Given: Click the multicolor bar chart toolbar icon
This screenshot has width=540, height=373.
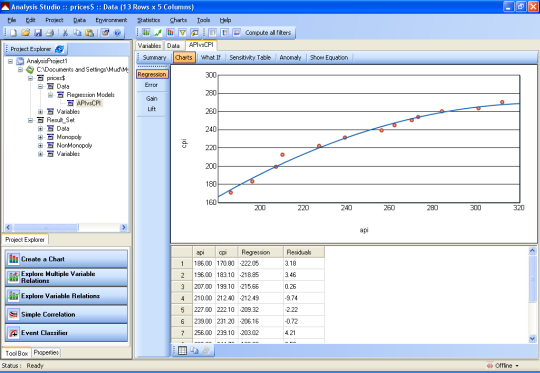Looking at the screenshot, I should (x=170, y=33).
